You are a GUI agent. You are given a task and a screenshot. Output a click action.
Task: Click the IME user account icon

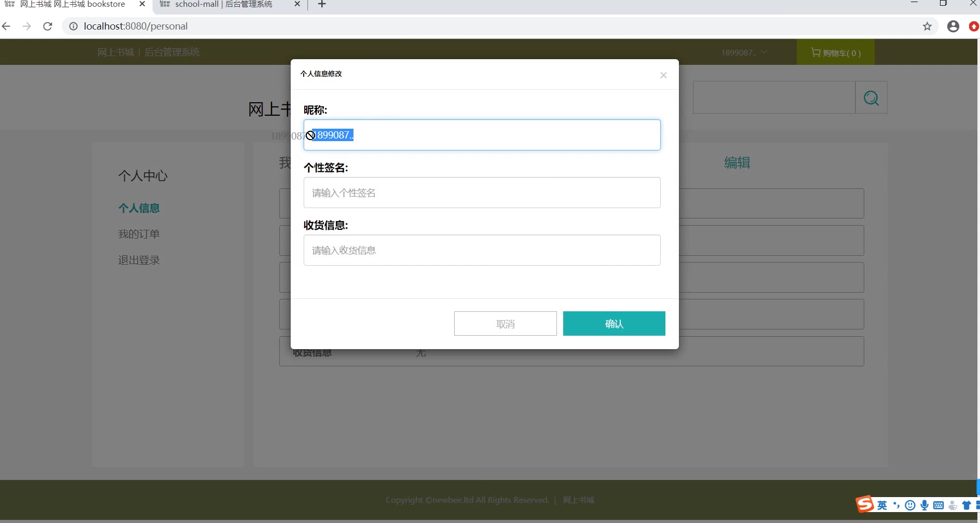(952, 505)
